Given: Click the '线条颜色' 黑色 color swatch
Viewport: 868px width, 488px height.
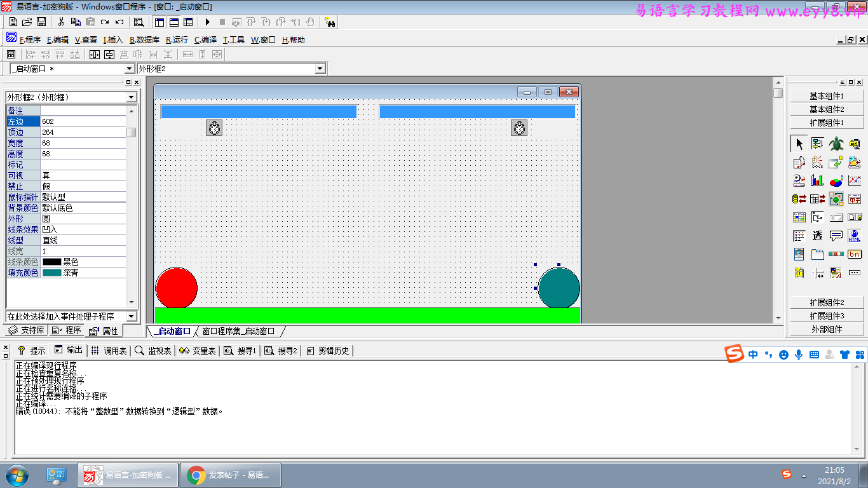Looking at the screenshot, I should (52, 262).
